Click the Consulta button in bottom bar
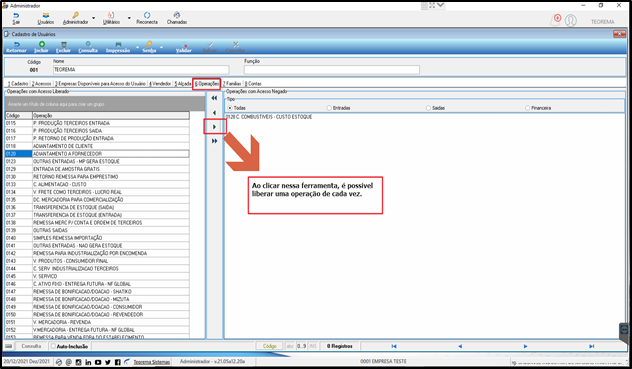 tap(31, 346)
